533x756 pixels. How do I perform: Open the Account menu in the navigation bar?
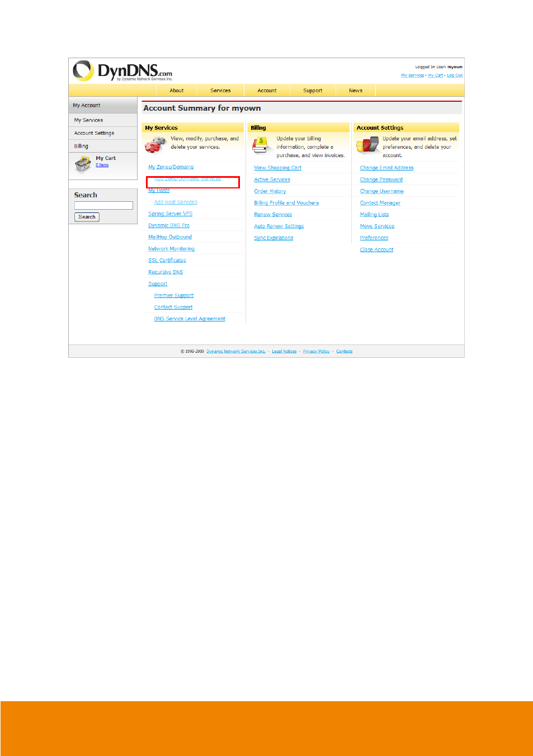pyautogui.click(x=267, y=91)
